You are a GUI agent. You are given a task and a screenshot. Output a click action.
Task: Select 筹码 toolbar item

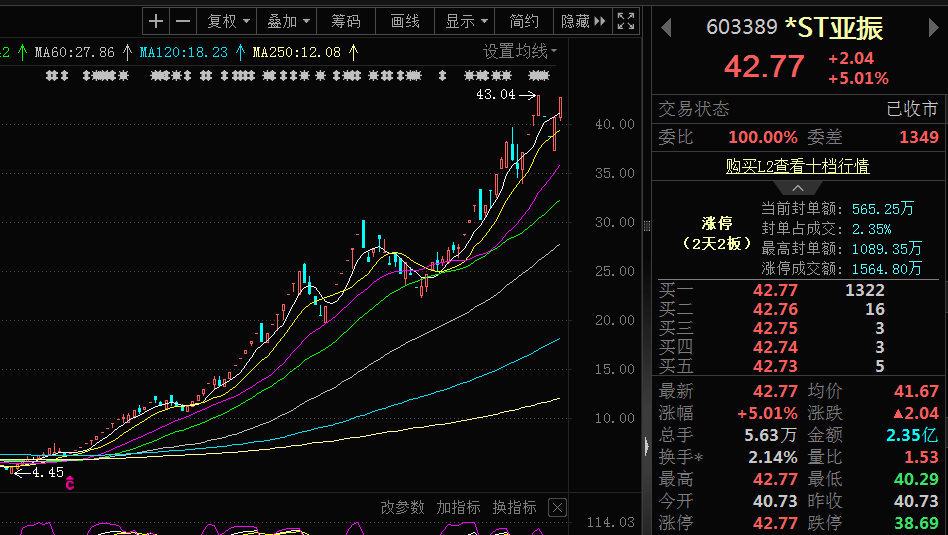tap(346, 21)
